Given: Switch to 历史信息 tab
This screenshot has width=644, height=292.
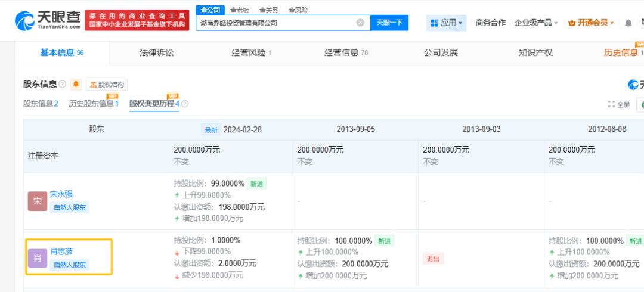Looking at the screenshot, I should pos(624,52).
